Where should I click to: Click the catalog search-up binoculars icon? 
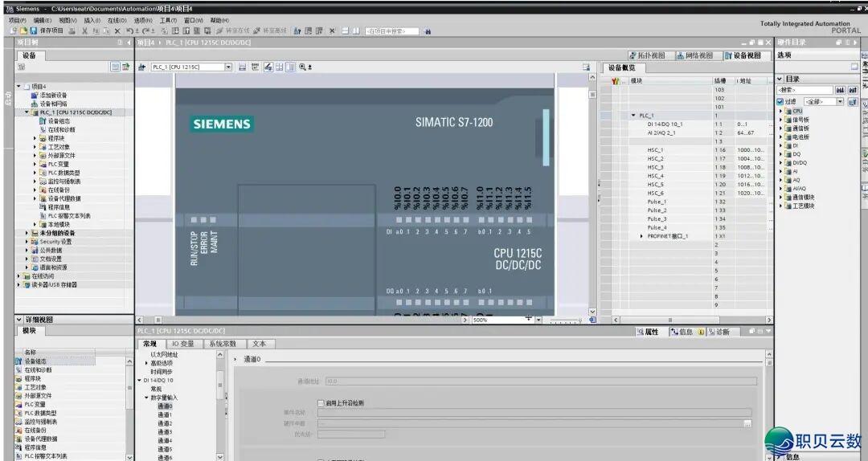[853, 90]
